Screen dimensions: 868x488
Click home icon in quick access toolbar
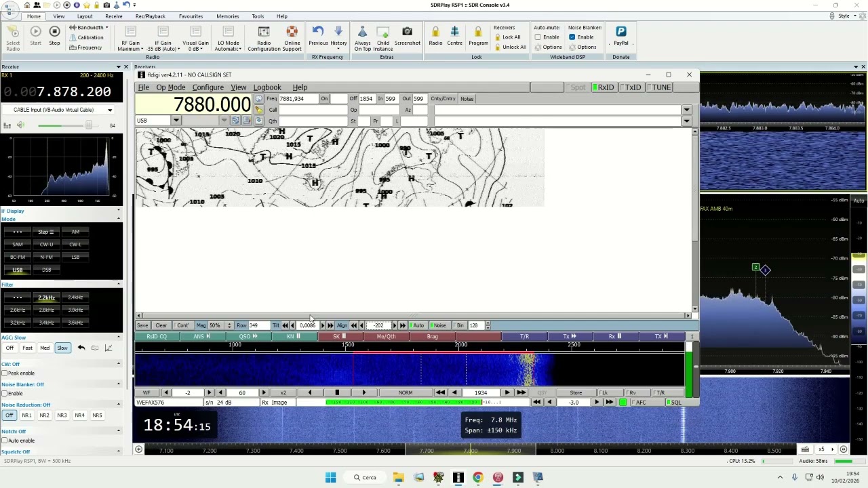(27, 5)
